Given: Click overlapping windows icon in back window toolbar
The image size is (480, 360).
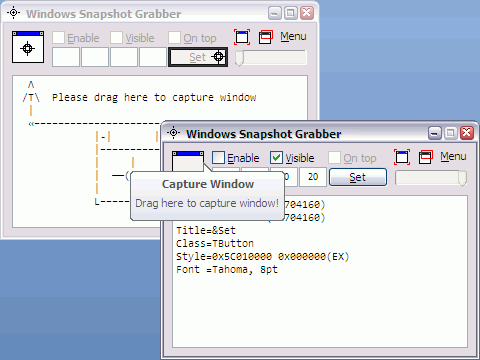Looking at the screenshot, I should (x=266, y=37).
